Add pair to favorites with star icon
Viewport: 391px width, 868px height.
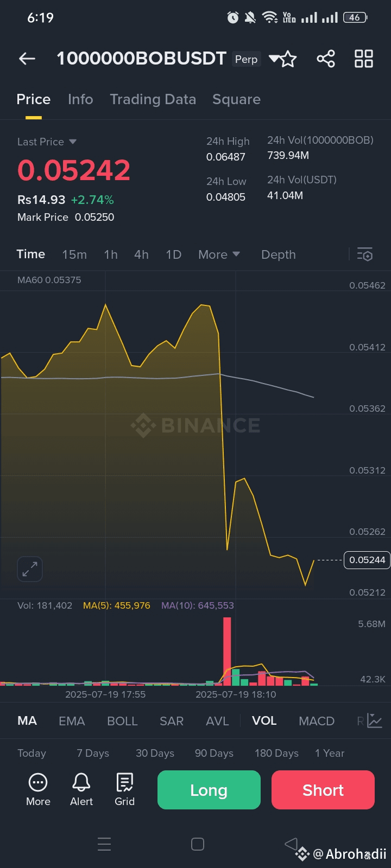pyautogui.click(x=288, y=59)
